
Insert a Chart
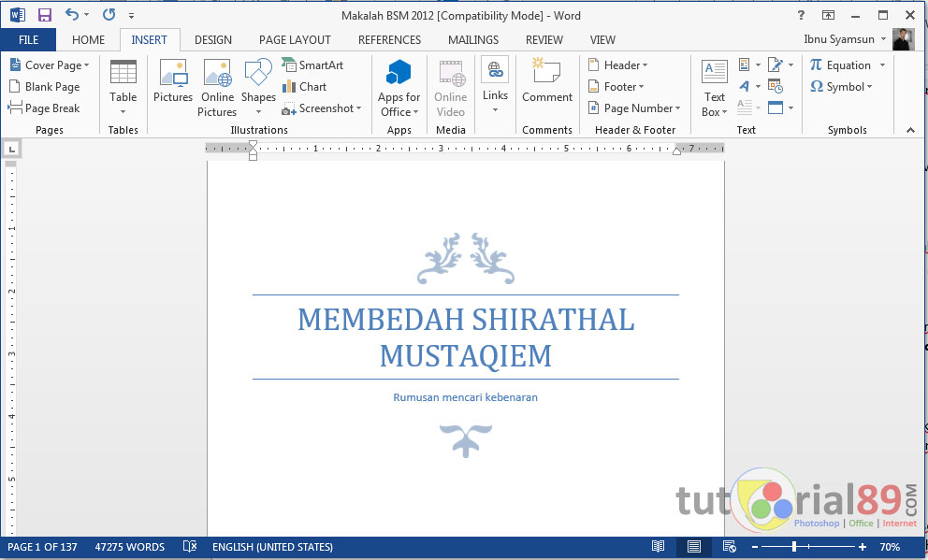304,86
